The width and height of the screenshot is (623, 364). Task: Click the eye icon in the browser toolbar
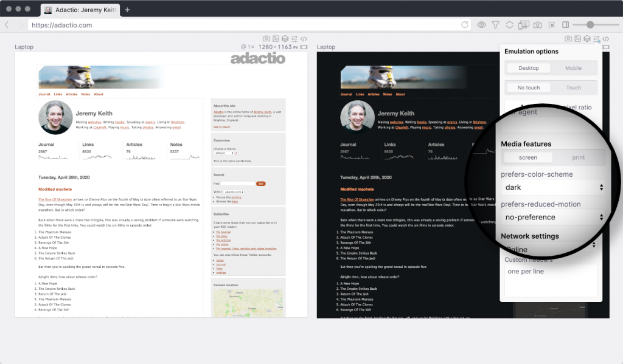[481, 26]
